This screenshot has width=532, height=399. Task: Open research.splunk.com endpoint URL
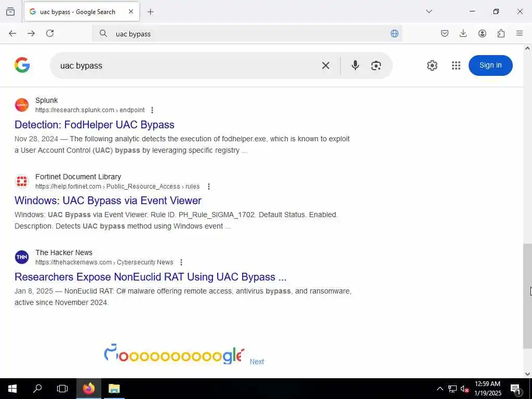click(x=90, y=110)
